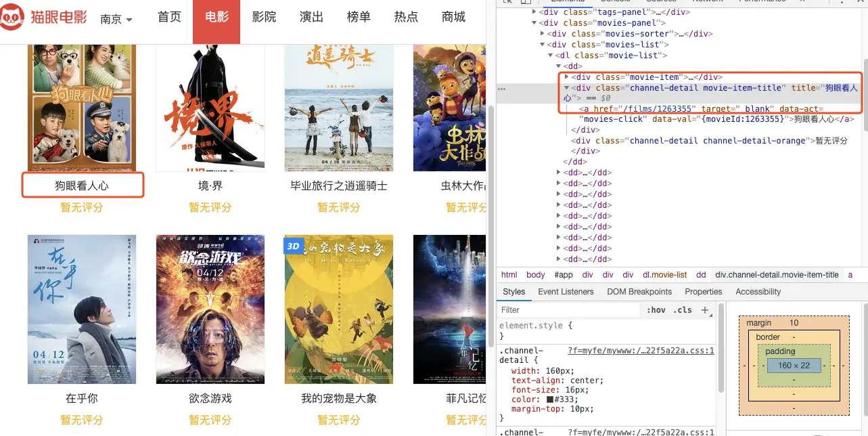
Task: Expand the movie-item div node
Action: (567, 77)
